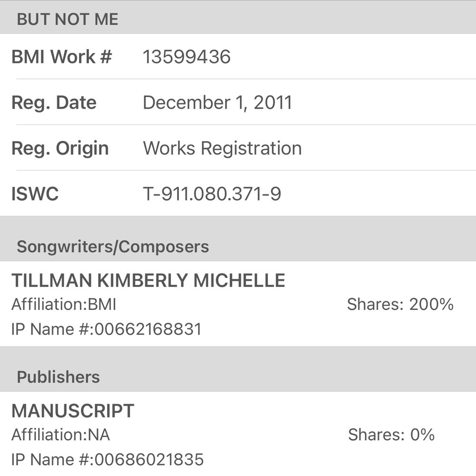Tap the Affiliation:NA text
Screen dimensions: 476x476
point(60,435)
